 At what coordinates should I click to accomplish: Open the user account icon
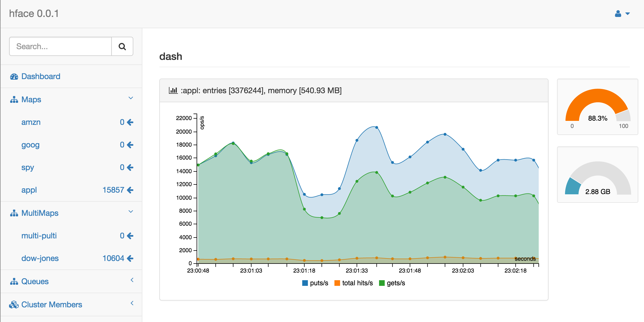pos(618,14)
